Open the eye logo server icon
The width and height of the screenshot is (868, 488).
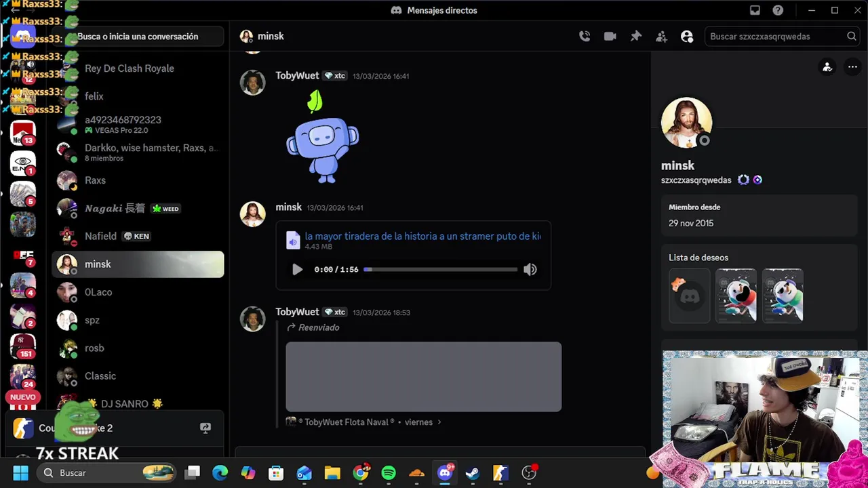tap(22, 163)
